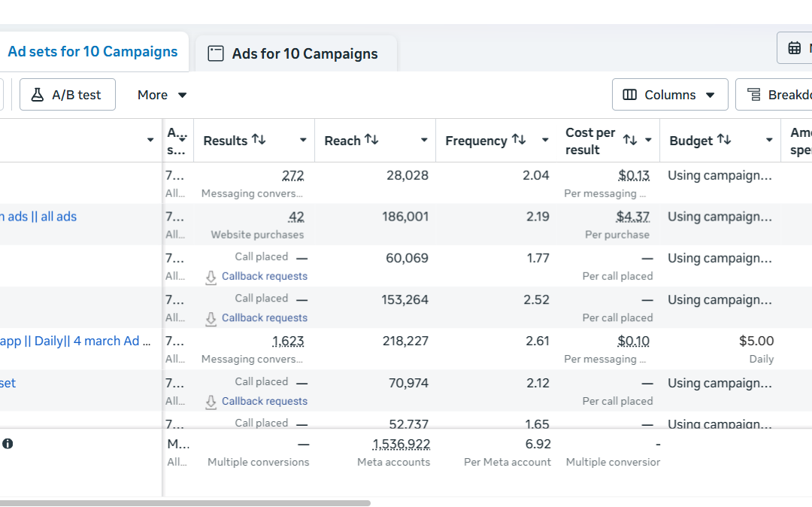Click download icon in the 153,264 reach row
Screen dimensions: 812x507
point(211,319)
